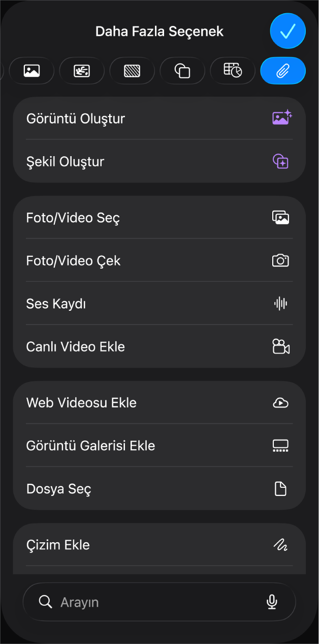Open the branch illustration category tab
The height and width of the screenshot is (644, 319).
[x=82, y=71]
